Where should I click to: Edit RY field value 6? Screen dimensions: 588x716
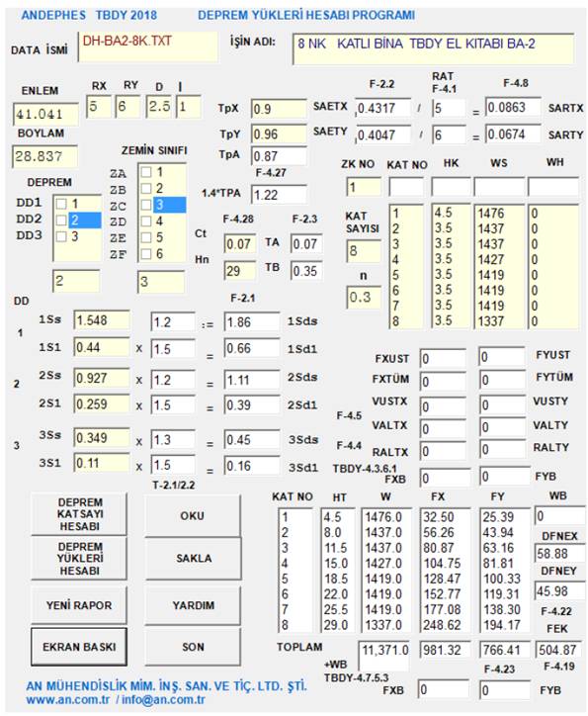127,107
